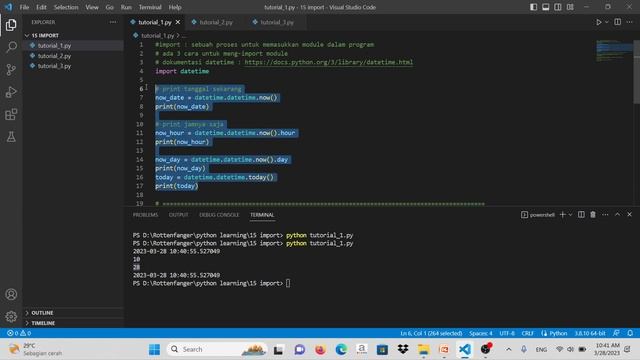Viewport: 640px width, 360px height.
Task: Open the Help menu
Action: (175, 7)
